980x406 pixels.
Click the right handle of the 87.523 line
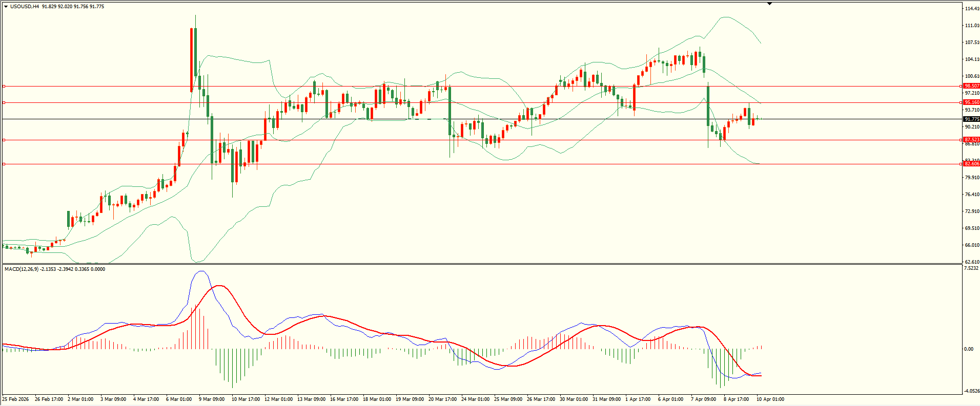961,140
